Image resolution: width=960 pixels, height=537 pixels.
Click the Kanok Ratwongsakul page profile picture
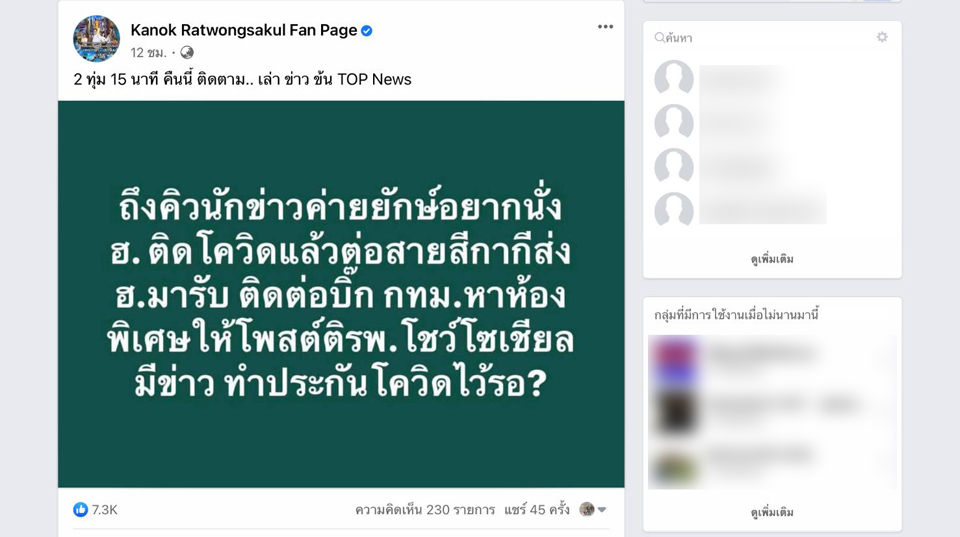[97, 39]
